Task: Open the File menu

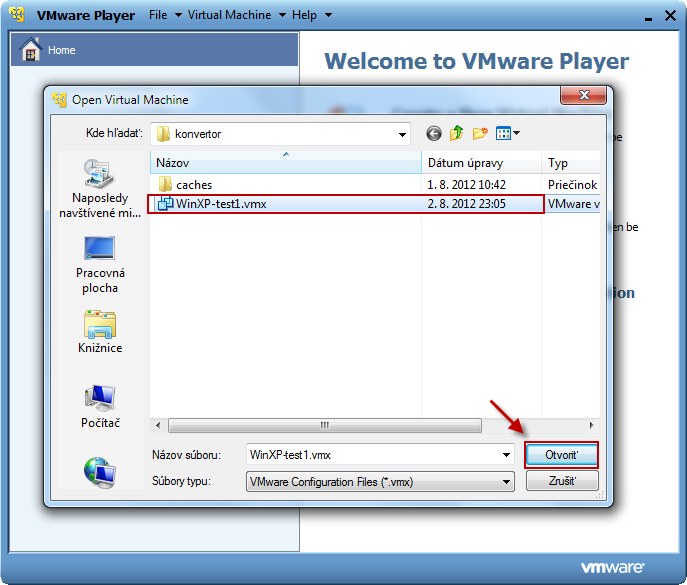Action: click(x=165, y=15)
